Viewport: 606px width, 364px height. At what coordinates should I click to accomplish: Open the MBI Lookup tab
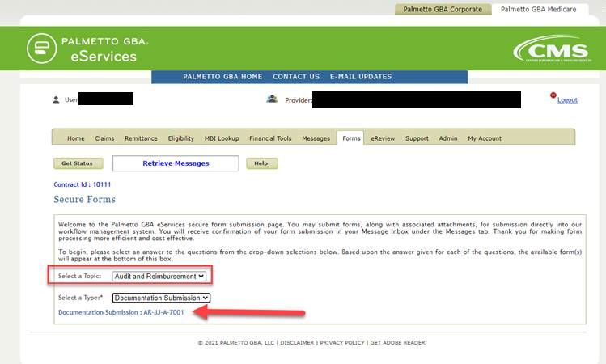222,138
